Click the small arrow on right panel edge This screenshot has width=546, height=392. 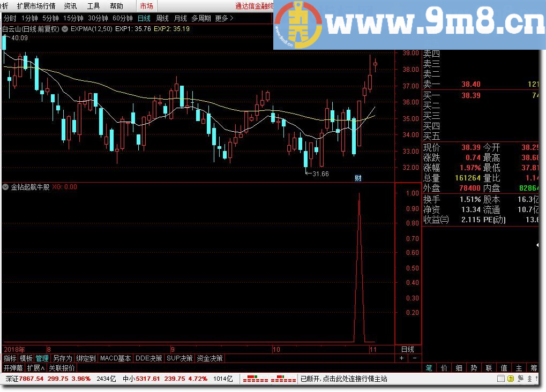coord(537,245)
